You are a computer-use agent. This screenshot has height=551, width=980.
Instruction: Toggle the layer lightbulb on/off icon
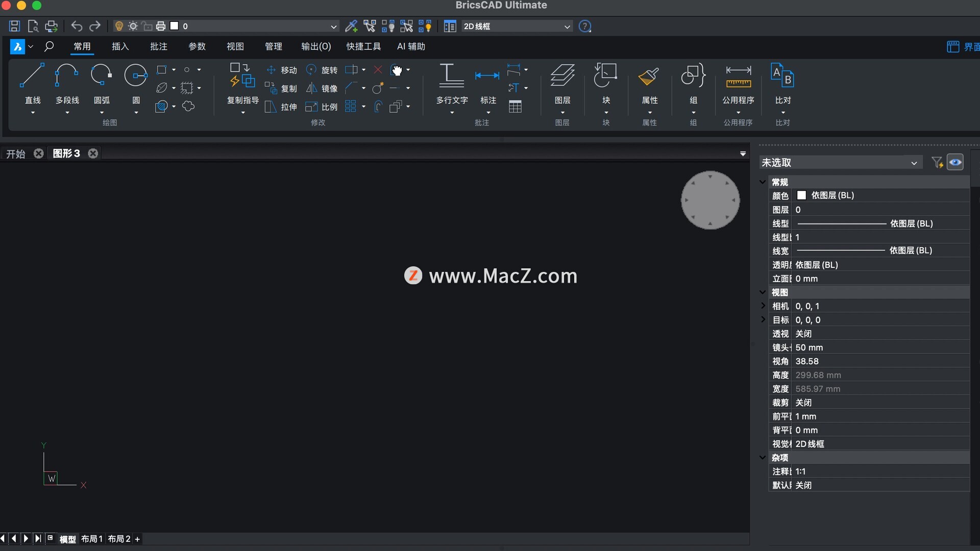tap(119, 26)
